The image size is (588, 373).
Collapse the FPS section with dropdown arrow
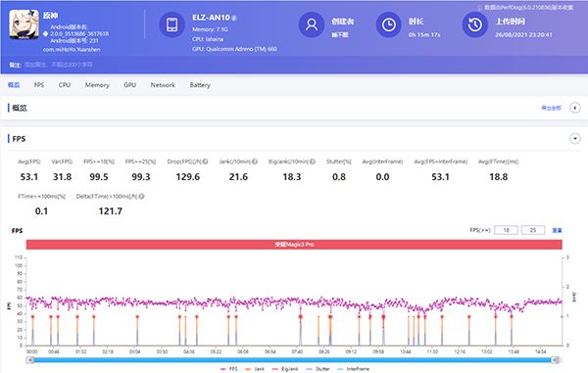pyautogui.click(x=575, y=139)
